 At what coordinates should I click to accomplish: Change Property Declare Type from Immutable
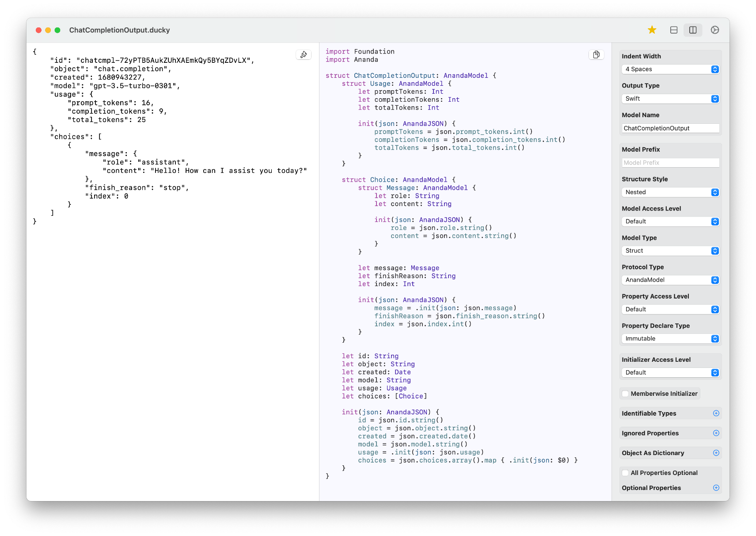pos(670,339)
